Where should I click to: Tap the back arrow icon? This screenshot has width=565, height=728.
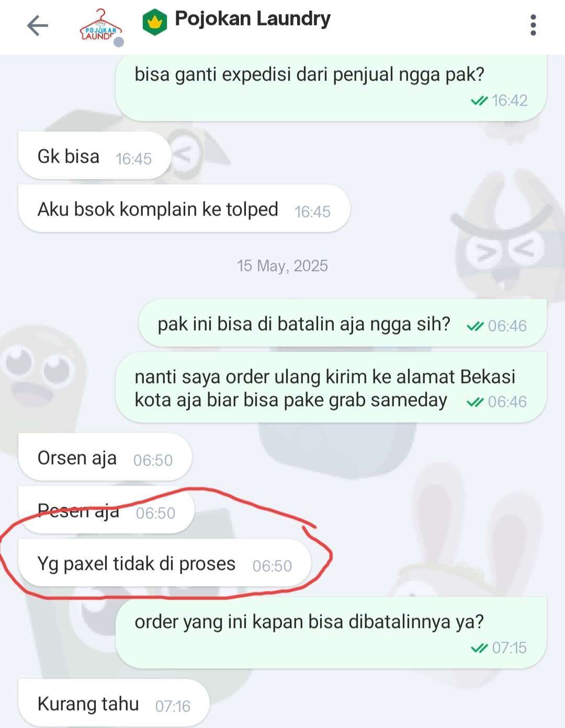(x=37, y=25)
